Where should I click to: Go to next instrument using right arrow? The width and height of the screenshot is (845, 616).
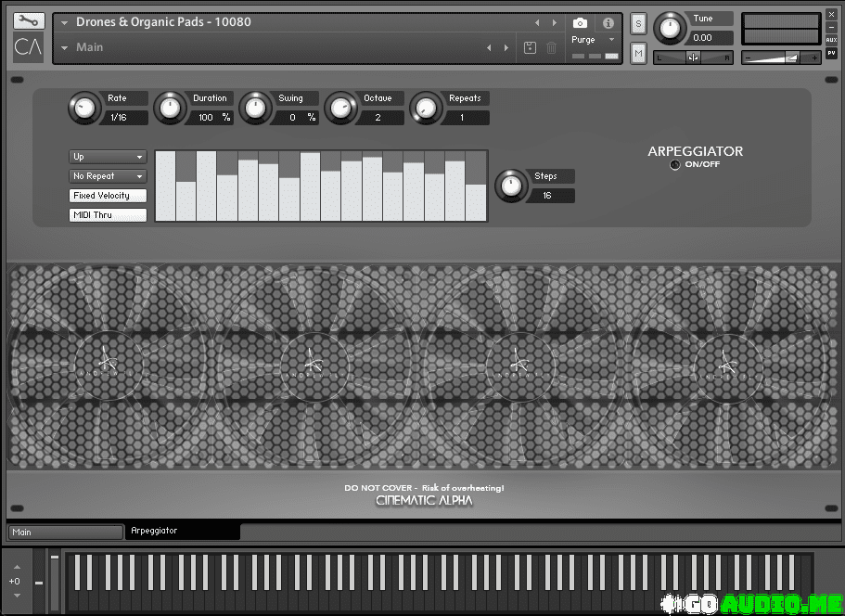click(555, 23)
